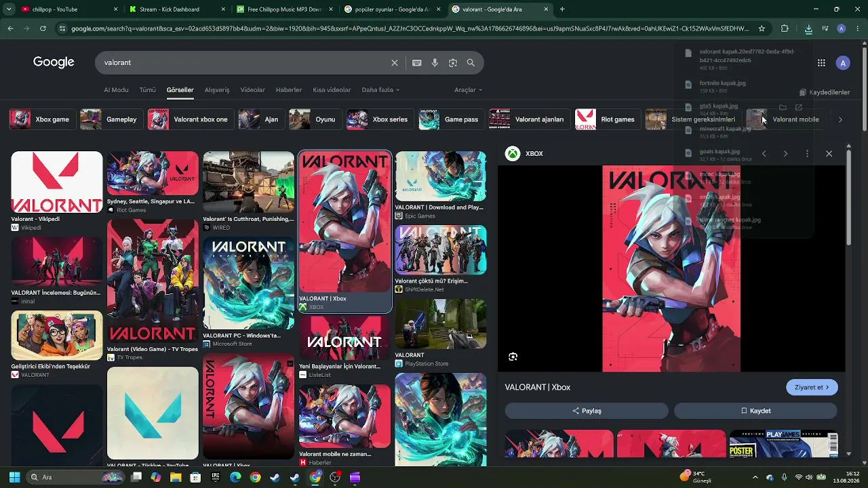
Task: Open the on-screen keyboard input tool
Action: 416,62
